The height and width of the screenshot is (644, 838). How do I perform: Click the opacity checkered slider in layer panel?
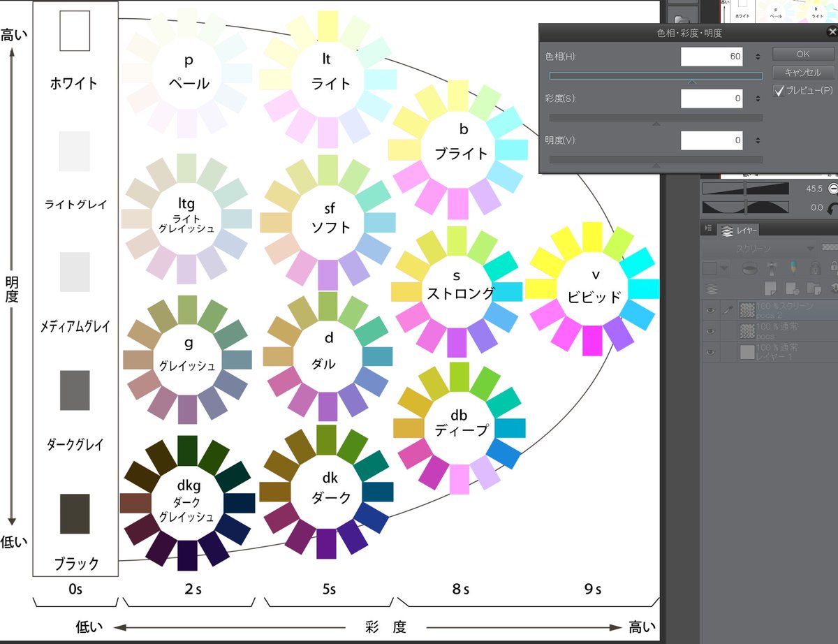click(x=830, y=247)
